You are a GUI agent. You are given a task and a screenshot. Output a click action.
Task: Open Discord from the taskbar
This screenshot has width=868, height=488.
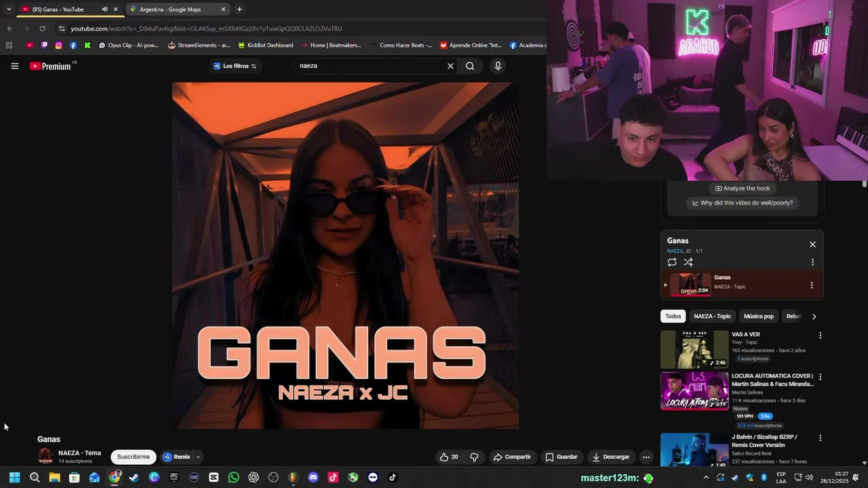313,477
